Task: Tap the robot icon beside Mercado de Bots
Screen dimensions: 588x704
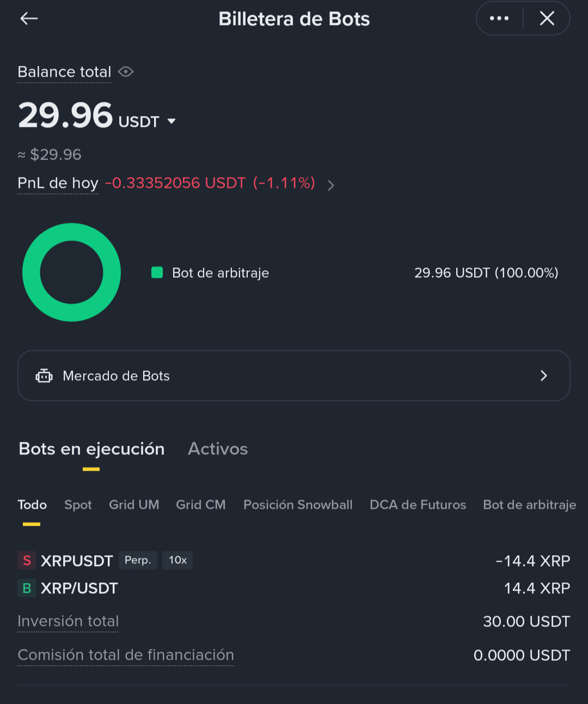Action: click(44, 376)
